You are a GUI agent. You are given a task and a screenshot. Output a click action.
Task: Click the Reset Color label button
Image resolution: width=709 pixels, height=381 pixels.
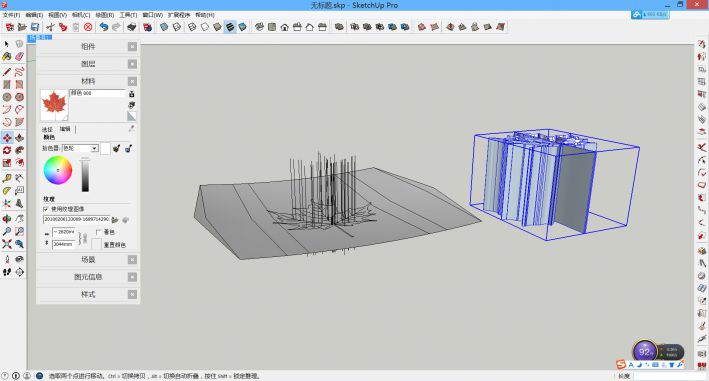114,245
